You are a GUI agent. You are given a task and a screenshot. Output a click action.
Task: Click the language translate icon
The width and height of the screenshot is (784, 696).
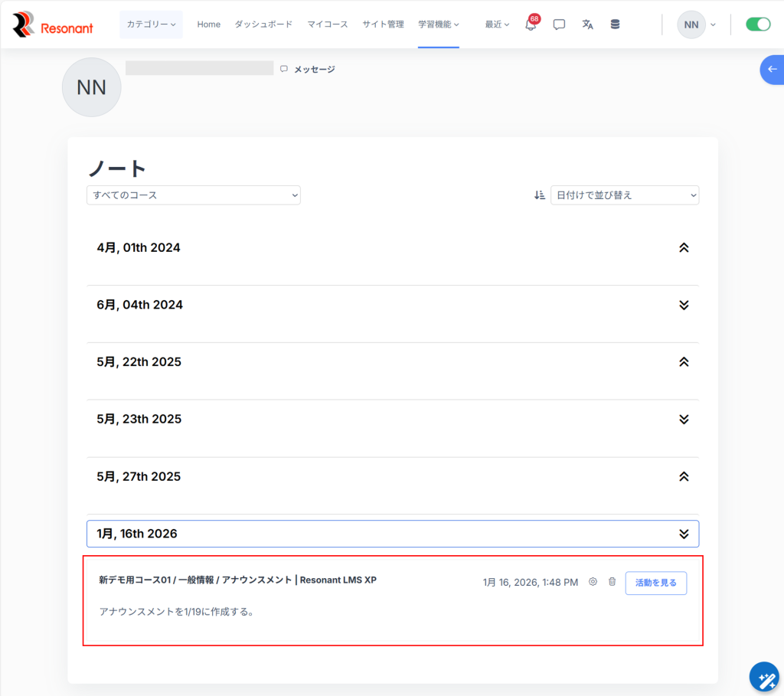coord(587,25)
